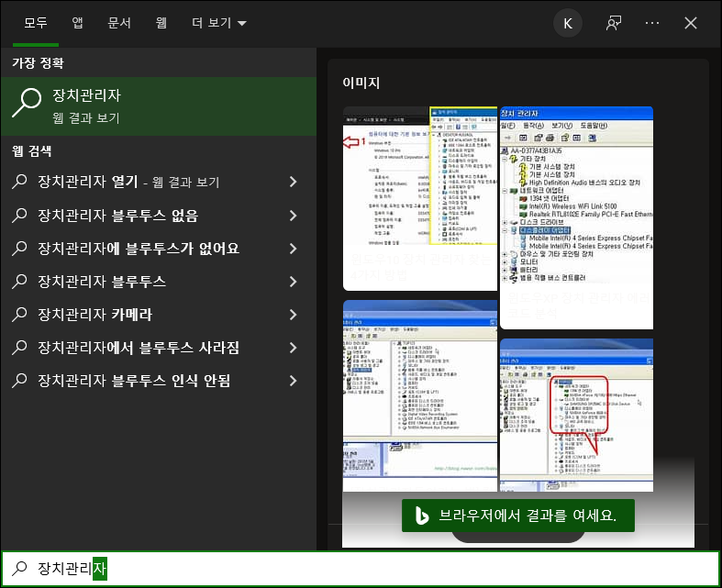Select suggestion 장치관리자에 블루투스가 없어요

pyautogui.click(x=159, y=249)
